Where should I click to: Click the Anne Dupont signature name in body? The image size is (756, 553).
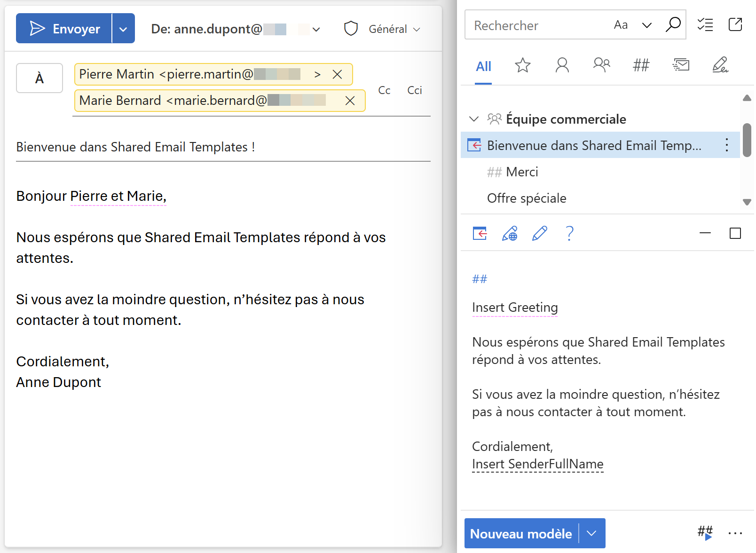coord(58,382)
